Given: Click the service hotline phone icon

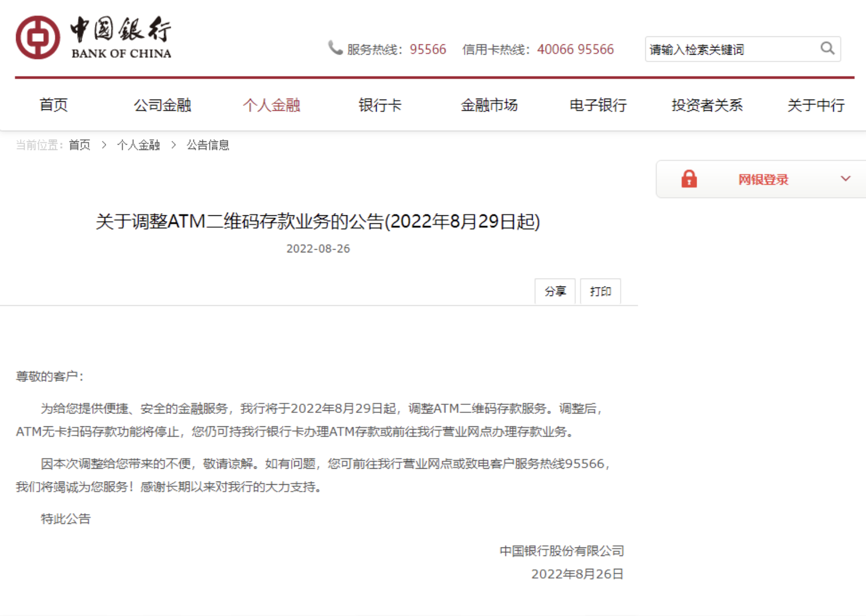Looking at the screenshot, I should (335, 48).
